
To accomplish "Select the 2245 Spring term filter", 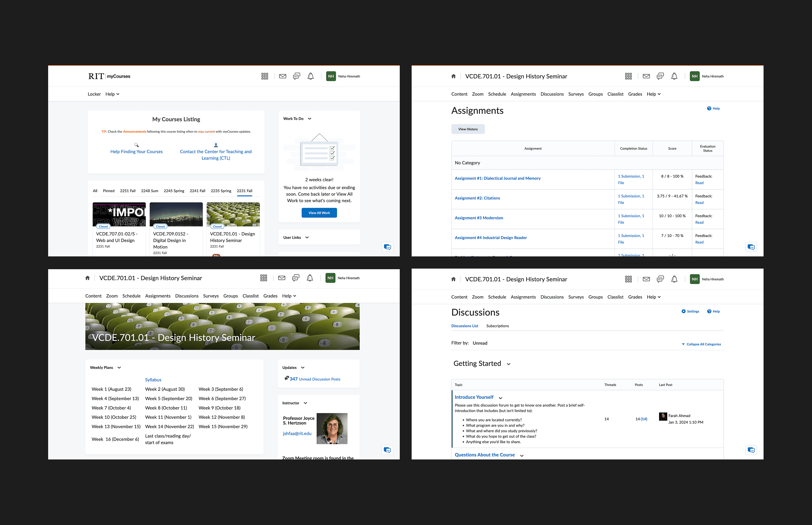I will (174, 191).
